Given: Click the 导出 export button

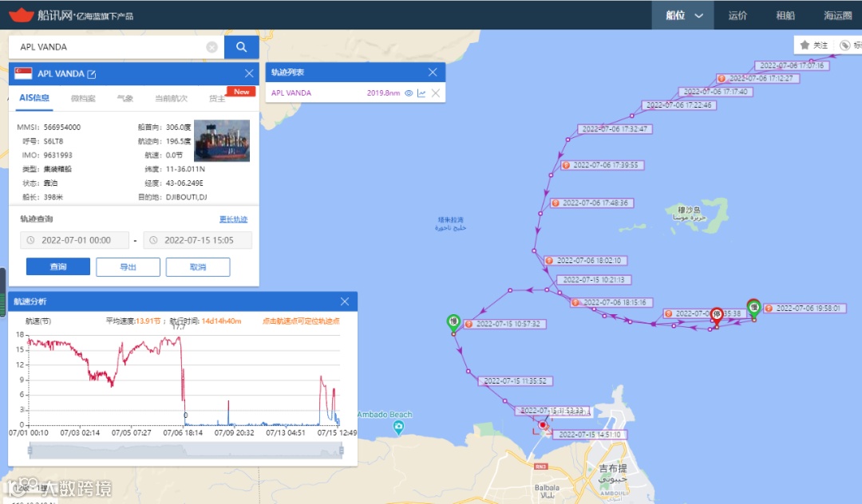Looking at the screenshot, I should pos(128,267).
